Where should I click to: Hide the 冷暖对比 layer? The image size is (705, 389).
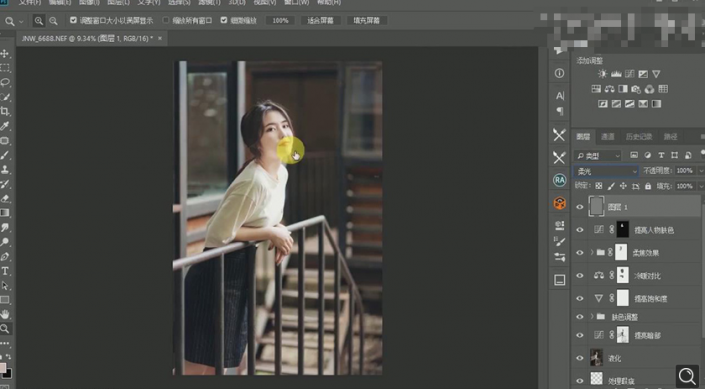(x=580, y=276)
